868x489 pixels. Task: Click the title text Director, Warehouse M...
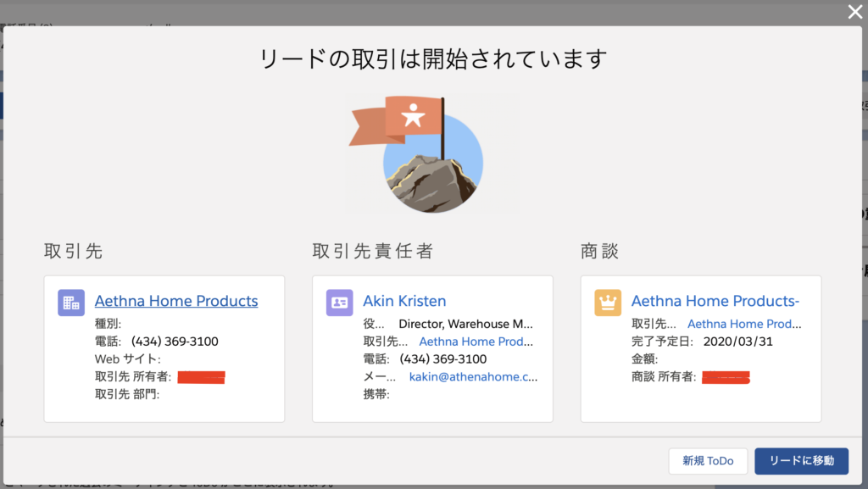pyautogui.click(x=465, y=324)
